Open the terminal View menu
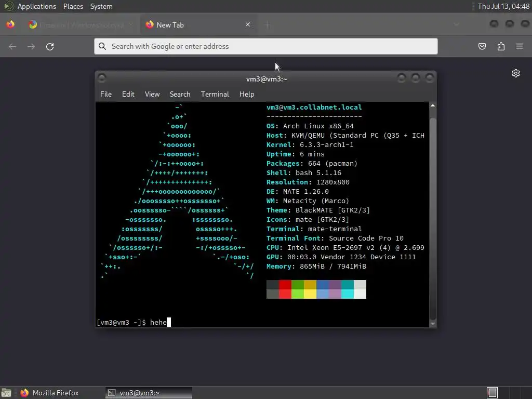The image size is (532, 399). coord(152,94)
